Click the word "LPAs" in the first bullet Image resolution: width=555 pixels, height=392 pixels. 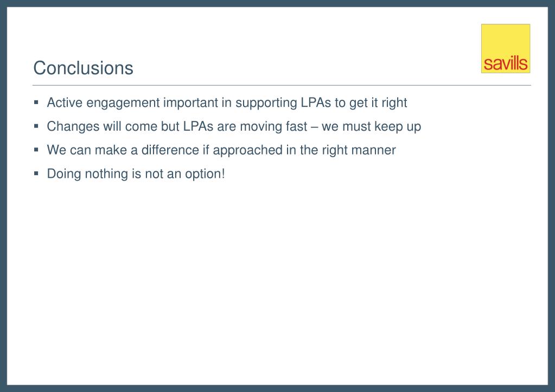pos(316,102)
